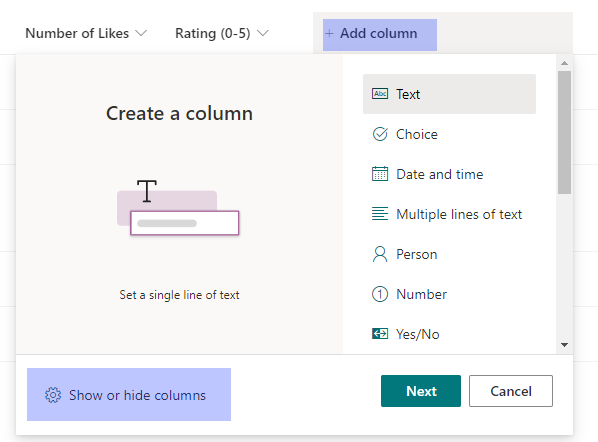This screenshot has height=442, width=598.
Task: Click the column list scroll up arrow
Action: pos(564,63)
